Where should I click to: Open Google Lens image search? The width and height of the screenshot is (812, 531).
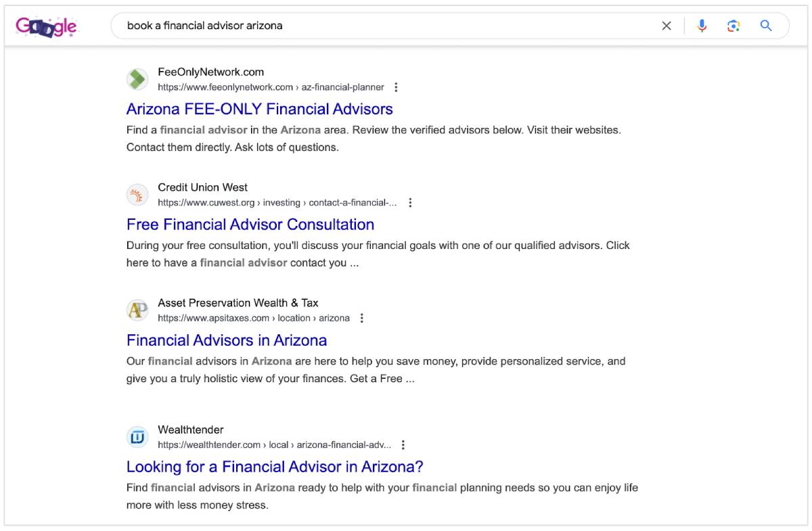point(734,26)
